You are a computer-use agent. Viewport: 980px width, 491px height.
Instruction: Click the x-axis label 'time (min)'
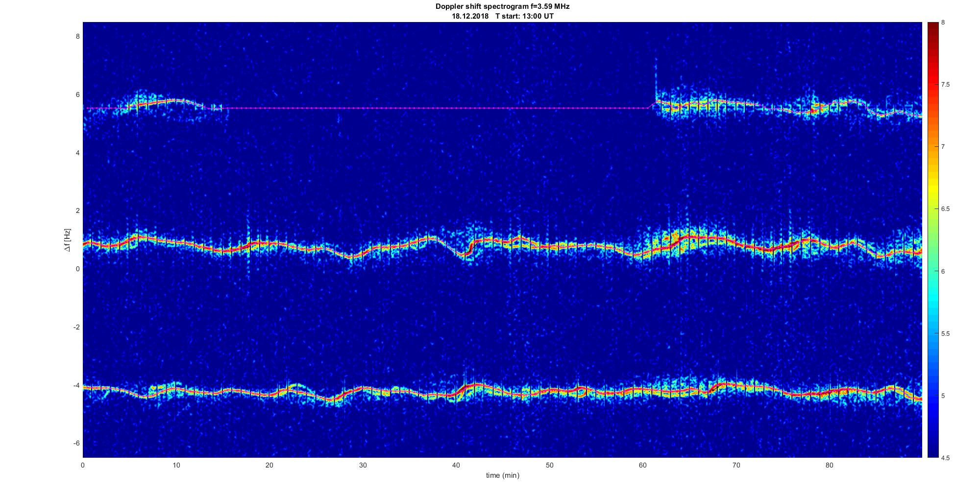tap(502, 475)
